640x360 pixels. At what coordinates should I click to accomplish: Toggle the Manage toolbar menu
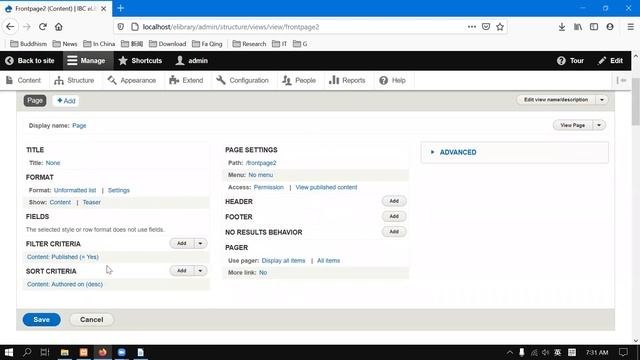click(x=87, y=61)
